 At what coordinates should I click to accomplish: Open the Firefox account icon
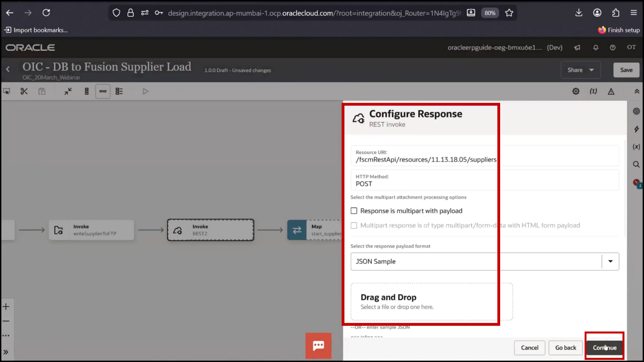[x=597, y=13]
